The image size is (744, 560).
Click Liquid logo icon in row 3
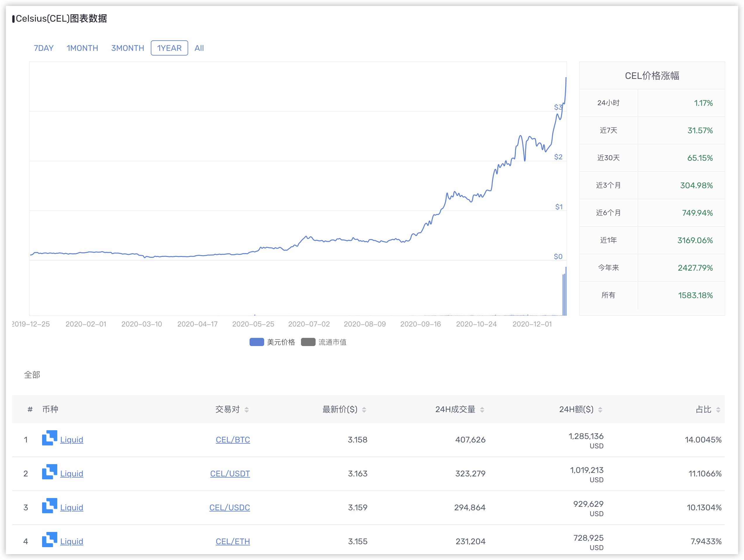tap(49, 506)
